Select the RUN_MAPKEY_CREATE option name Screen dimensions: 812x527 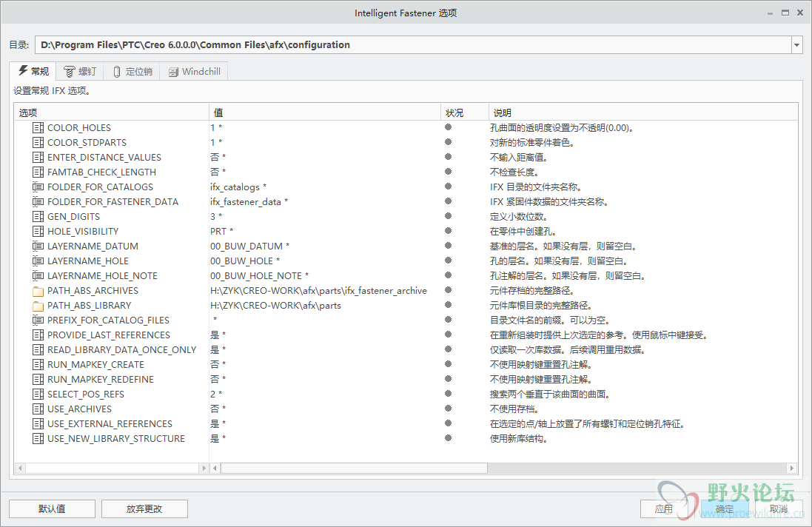[x=95, y=365]
